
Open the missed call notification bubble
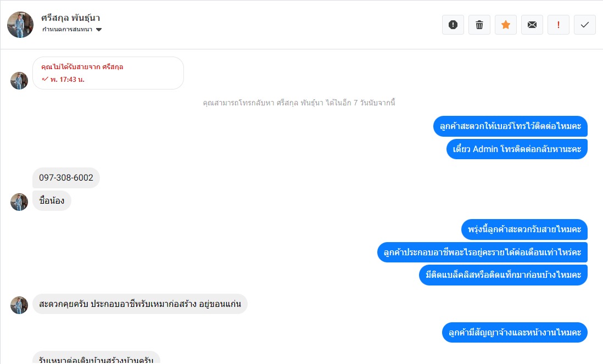[108, 73]
